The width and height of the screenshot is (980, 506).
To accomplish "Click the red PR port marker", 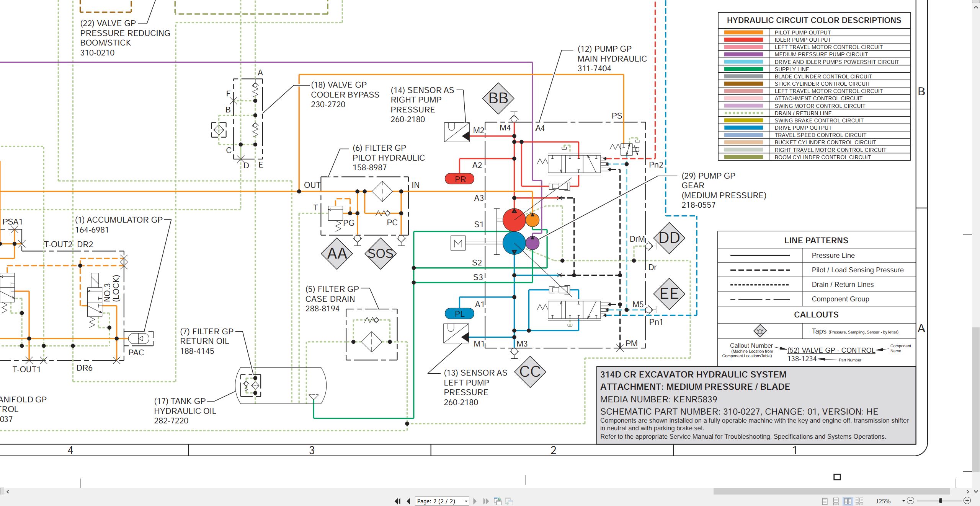I will click(460, 179).
